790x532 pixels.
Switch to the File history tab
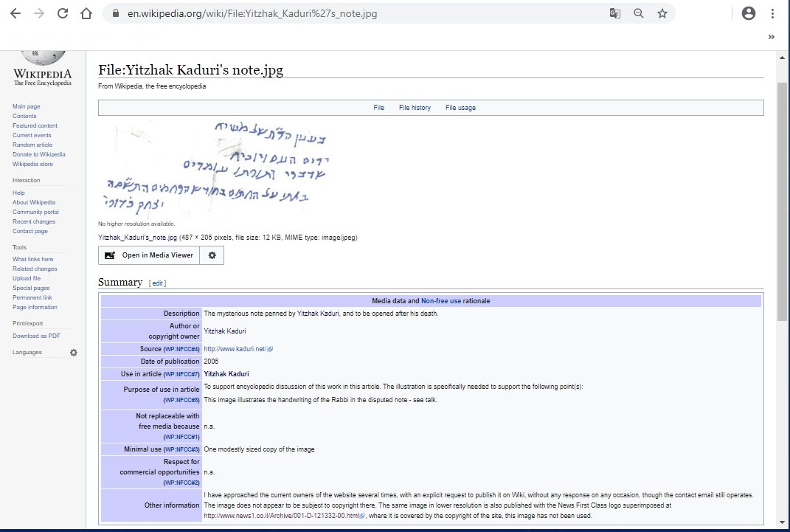415,107
